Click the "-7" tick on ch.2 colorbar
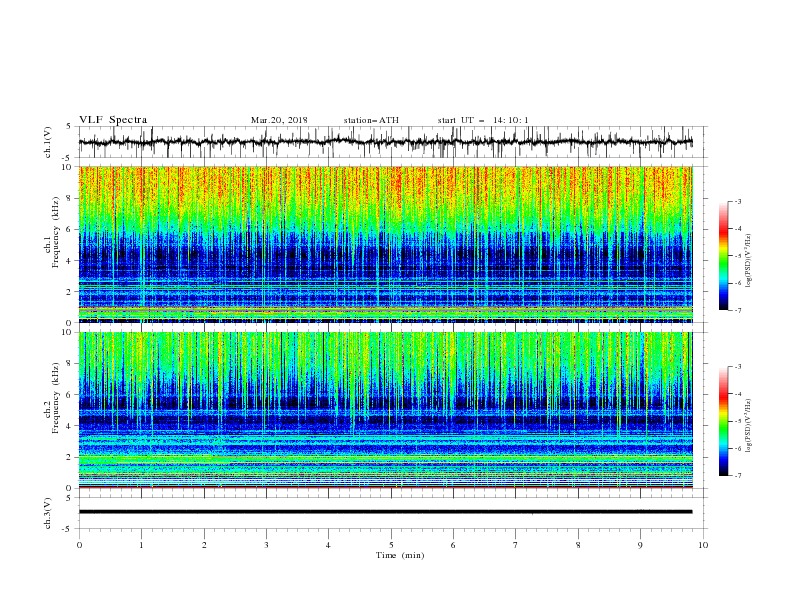Screen dimensions: 792x612 737,476
